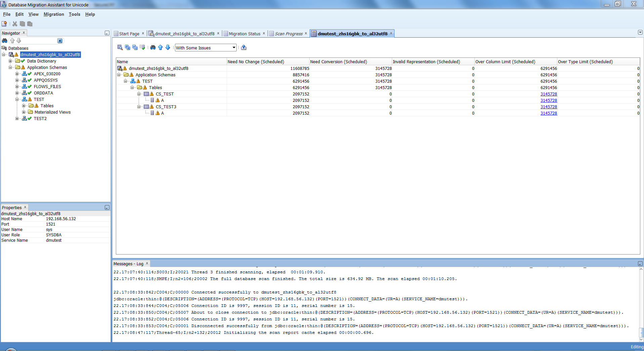Sort by Need Conversion (Scheduled) column header
Image resolution: width=644 pixels, height=351 pixels.
click(351, 62)
